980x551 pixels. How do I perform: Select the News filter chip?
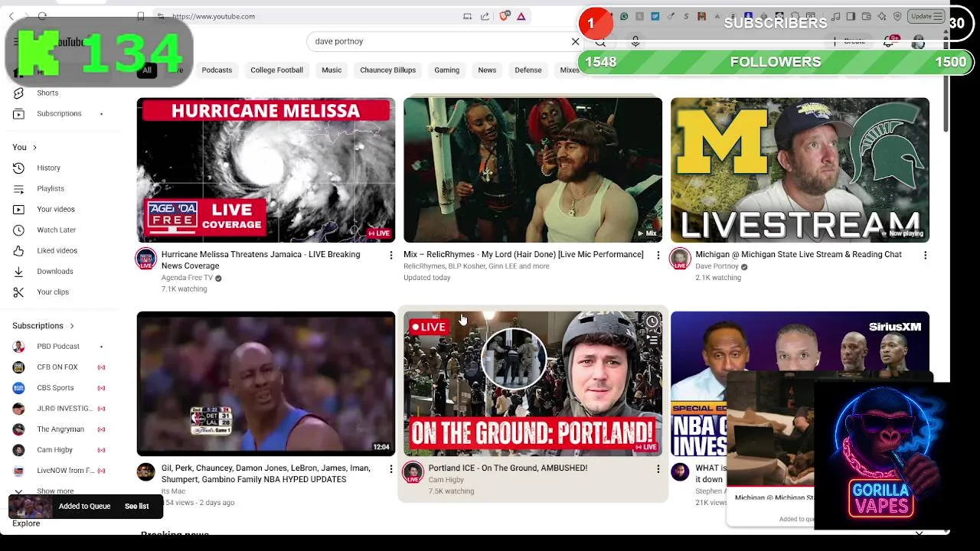point(487,70)
